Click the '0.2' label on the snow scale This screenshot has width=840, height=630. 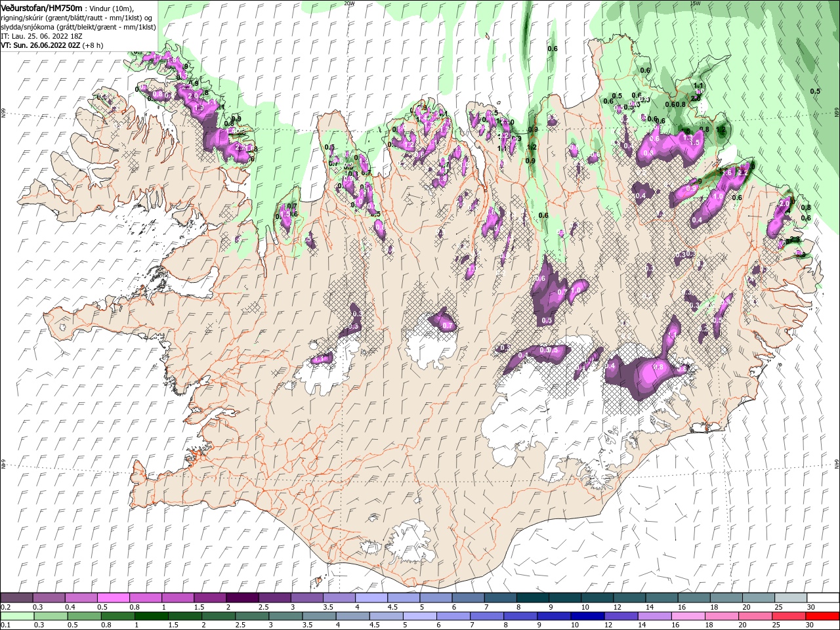(5, 607)
